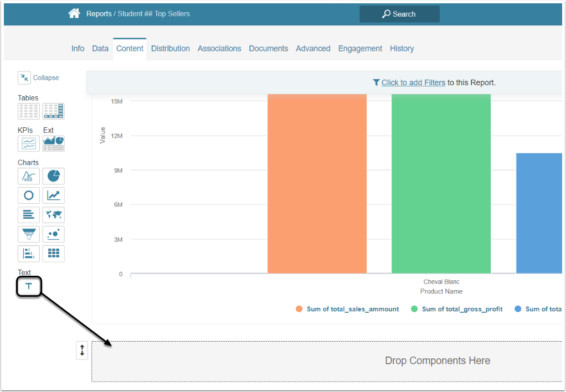Screen dimensions: 566x392
Task: Go to the Associations tab
Action: coord(219,48)
